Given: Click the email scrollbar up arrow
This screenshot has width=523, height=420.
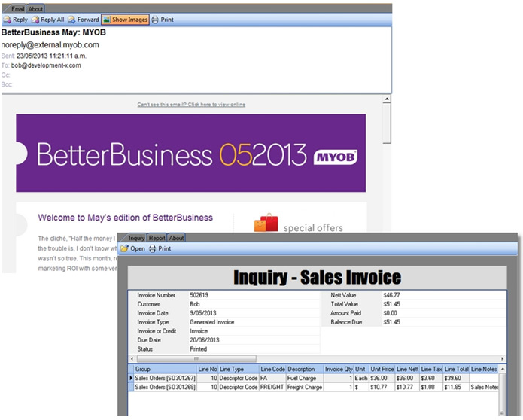Looking at the screenshot, I should point(387,99).
